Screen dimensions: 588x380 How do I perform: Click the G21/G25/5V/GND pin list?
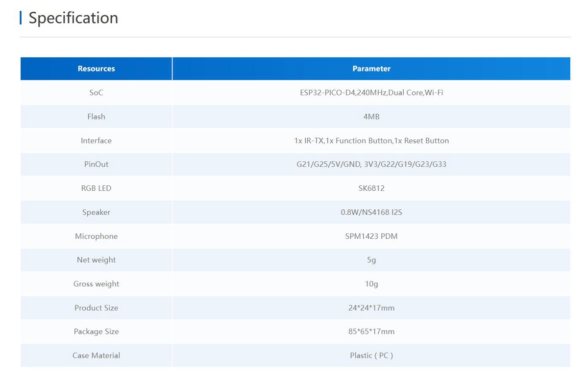[371, 164]
